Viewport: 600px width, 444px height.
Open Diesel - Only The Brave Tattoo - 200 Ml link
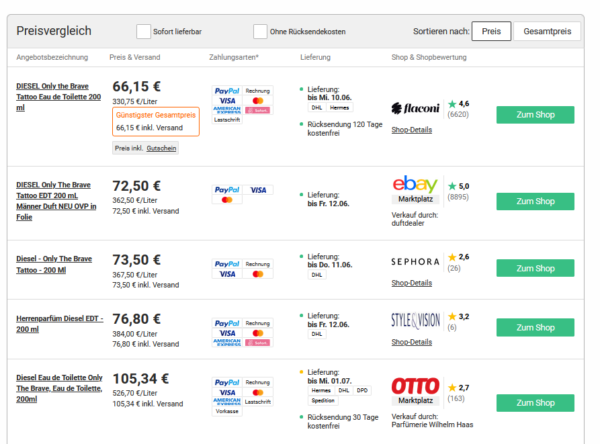tap(54, 264)
